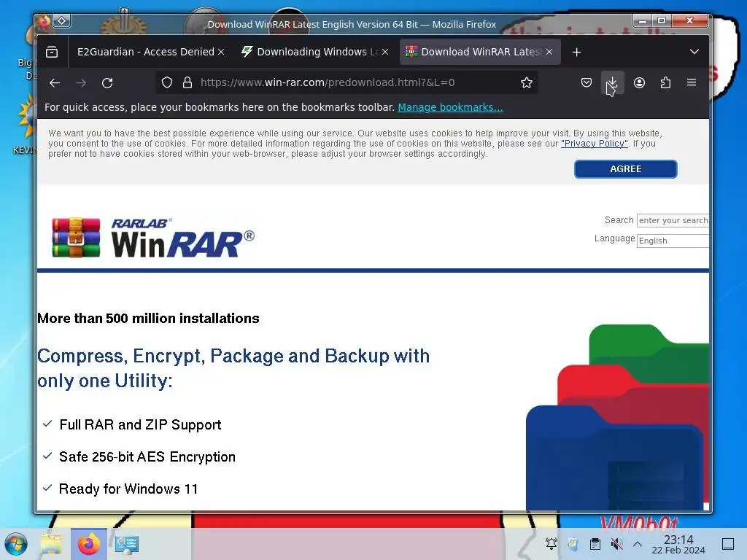Click 'Ready for Windows 11' text
The image size is (747, 560).
[x=128, y=489]
